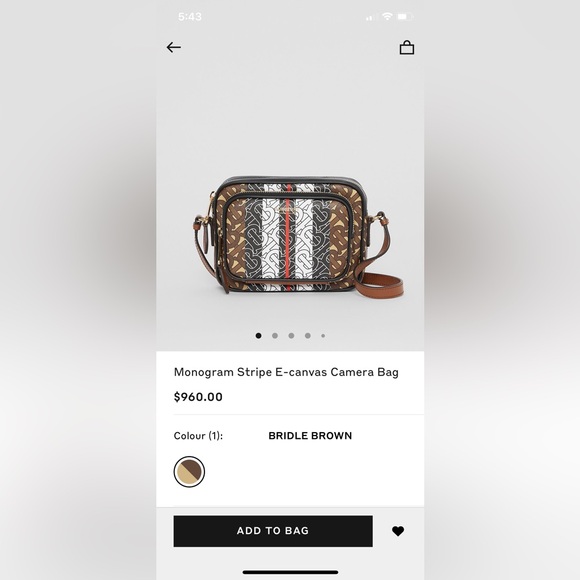Jump to the small fifth carousel dot
The image size is (580, 580).
323,336
